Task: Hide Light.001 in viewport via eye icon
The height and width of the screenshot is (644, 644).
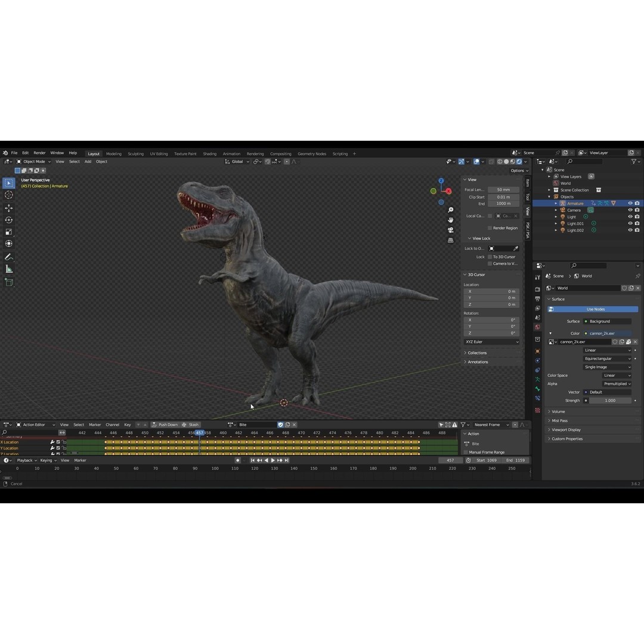Action: click(x=630, y=224)
